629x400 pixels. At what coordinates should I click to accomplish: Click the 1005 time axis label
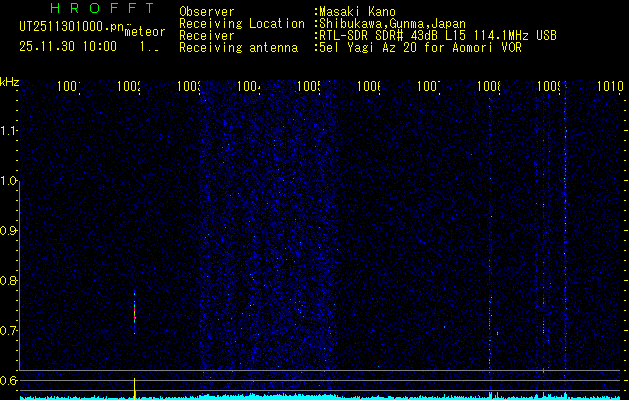pyautogui.click(x=309, y=86)
